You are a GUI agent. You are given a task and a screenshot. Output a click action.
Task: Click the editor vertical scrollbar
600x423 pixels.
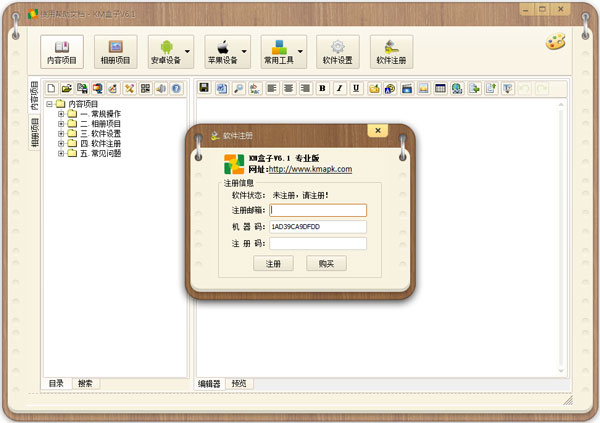coord(561,237)
